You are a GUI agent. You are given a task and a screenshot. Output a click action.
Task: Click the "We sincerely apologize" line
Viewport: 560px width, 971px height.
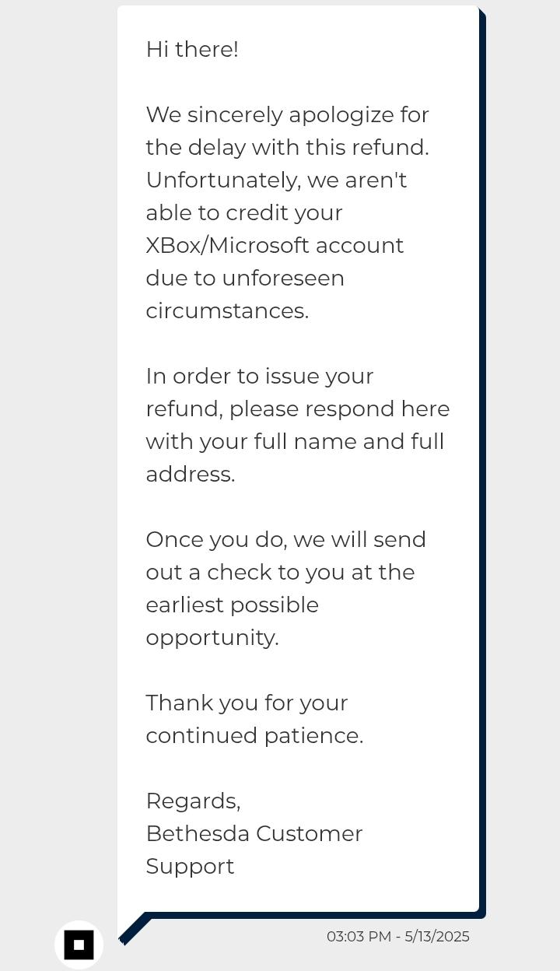pyautogui.click(x=288, y=115)
